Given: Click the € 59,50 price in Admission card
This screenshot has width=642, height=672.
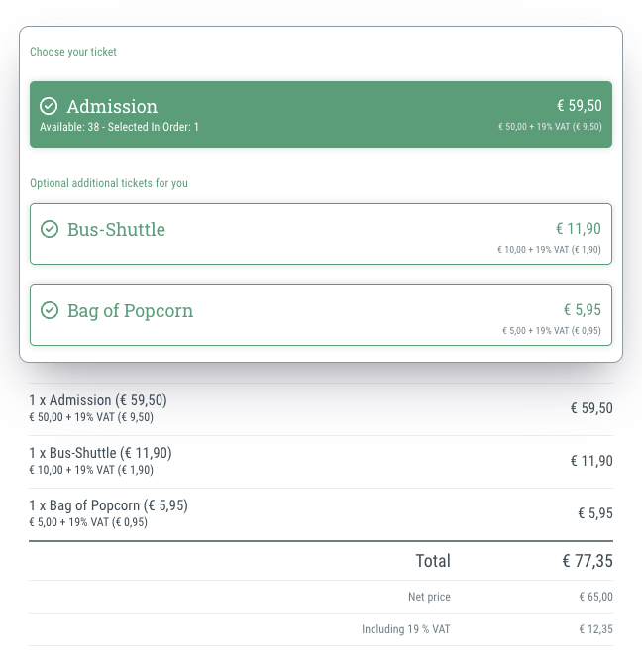Looking at the screenshot, I should (579, 106).
